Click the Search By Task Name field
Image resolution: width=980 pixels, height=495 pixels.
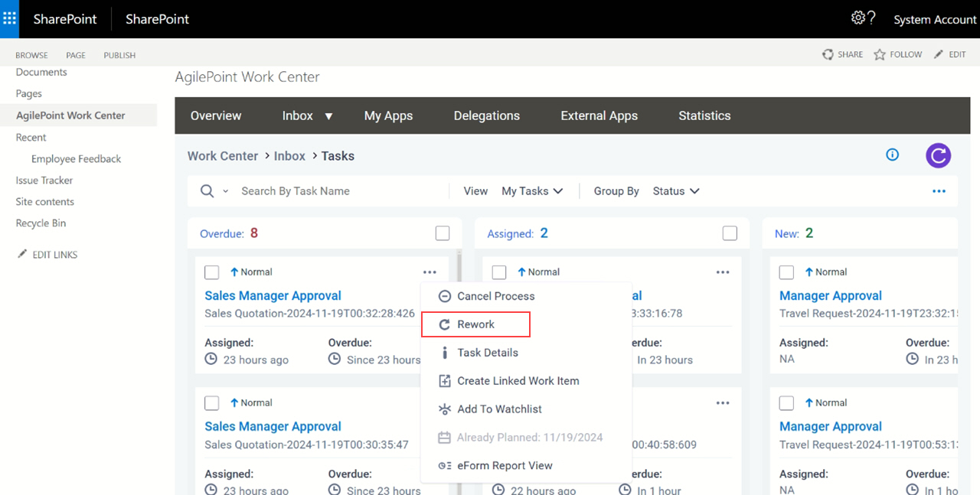(342, 191)
